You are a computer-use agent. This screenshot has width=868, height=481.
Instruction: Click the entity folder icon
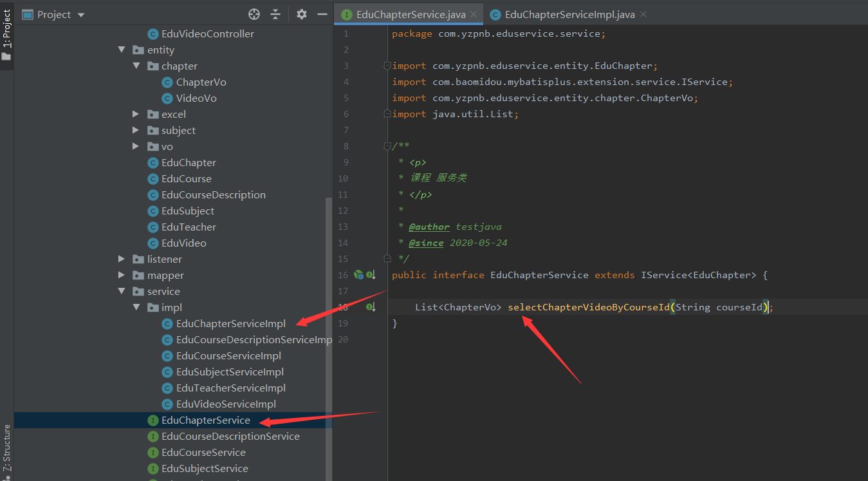[x=138, y=50]
